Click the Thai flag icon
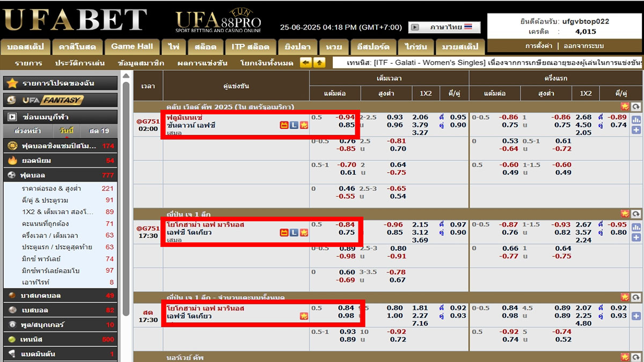This screenshot has width=644, height=362. tap(468, 27)
